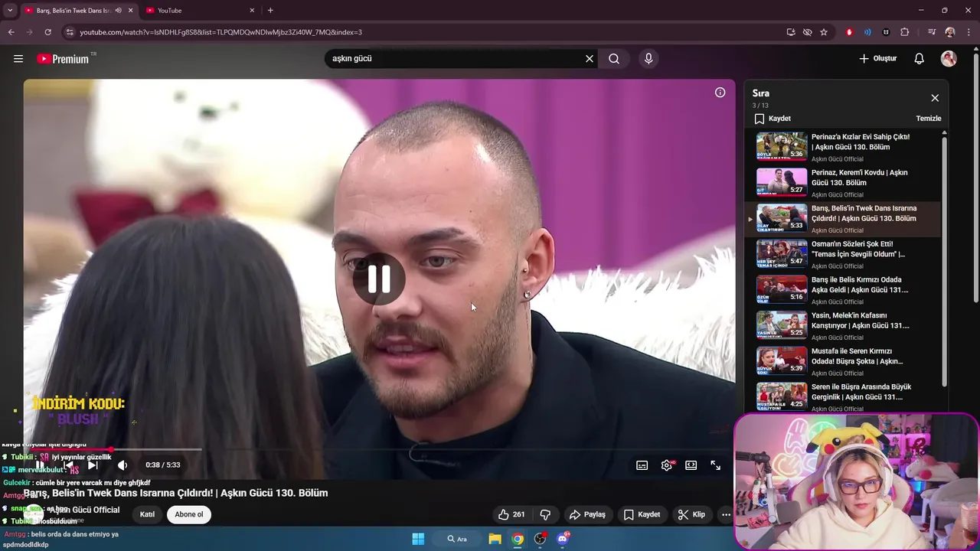Open 'Perinaz'a Kızlar Evi Sahip Çıktı' queue video

[843, 147]
